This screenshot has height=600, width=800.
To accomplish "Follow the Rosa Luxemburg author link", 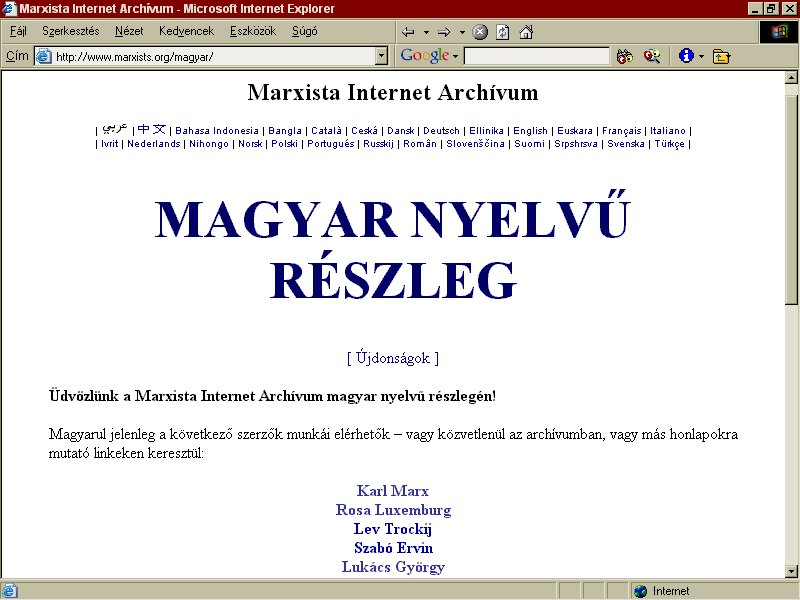I will (393, 510).
